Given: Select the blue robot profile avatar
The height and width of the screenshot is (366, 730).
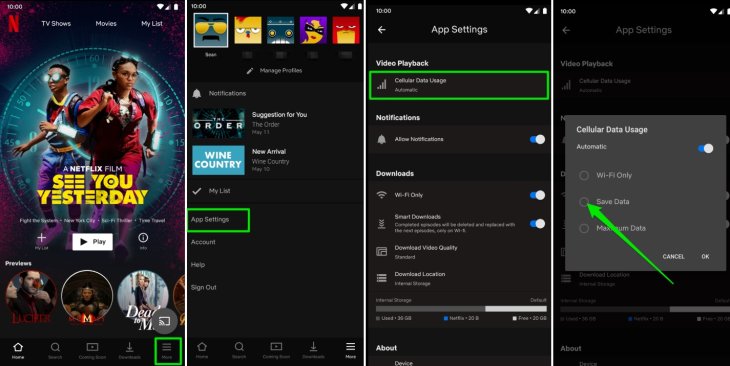Looking at the screenshot, I should coord(280,30).
